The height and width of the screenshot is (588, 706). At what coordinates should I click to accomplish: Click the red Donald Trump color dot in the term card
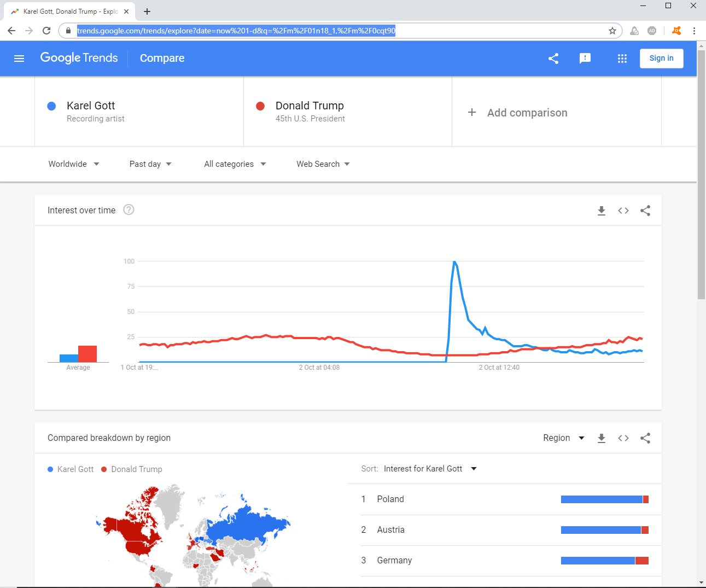click(260, 106)
